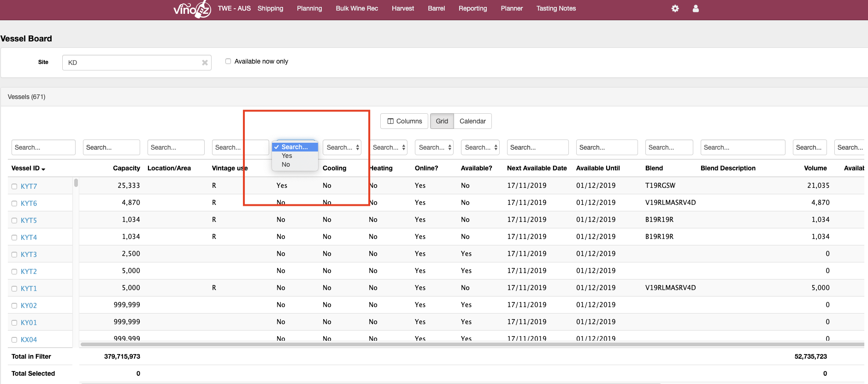Image resolution: width=868 pixels, height=384 pixels.
Task: Select the checkbox for vessel KYT3
Action: 14,255
